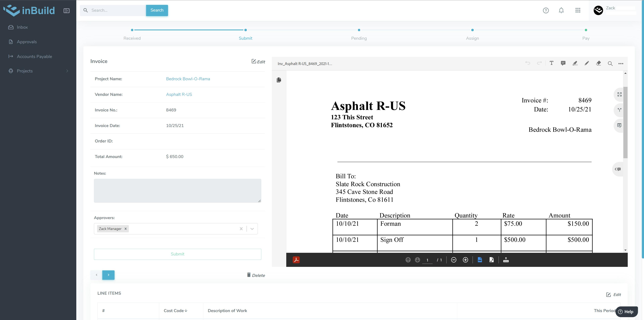This screenshot has width=644, height=320.
Task: Open the sticky note comment tool
Action: click(563, 63)
